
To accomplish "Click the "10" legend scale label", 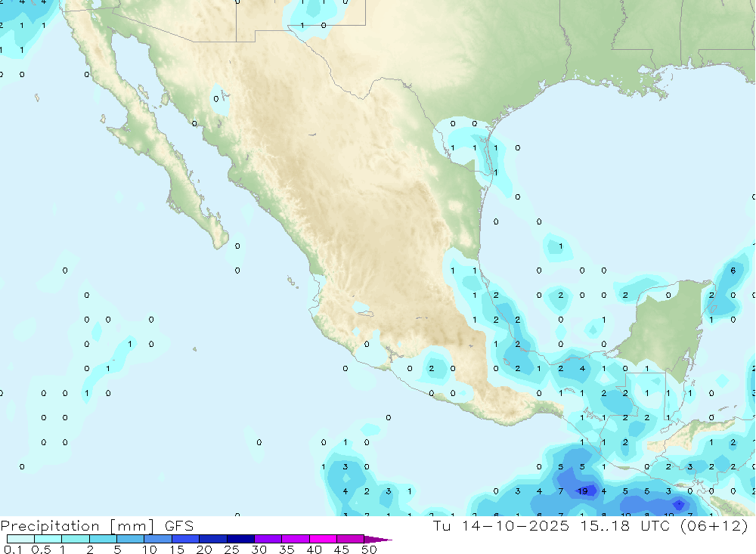I will (149, 549).
